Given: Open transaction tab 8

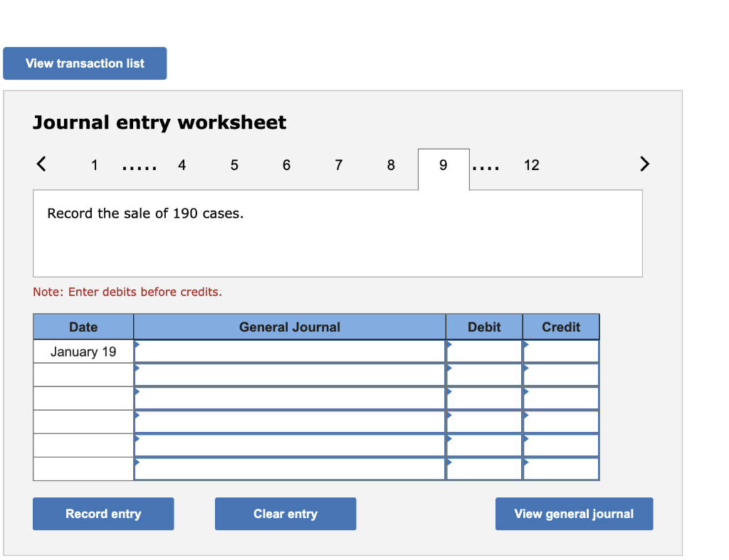Looking at the screenshot, I should pos(390,165).
